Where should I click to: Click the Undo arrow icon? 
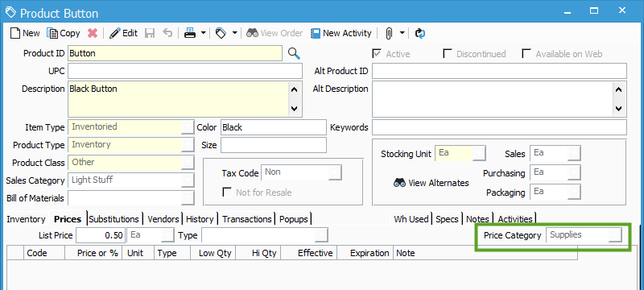point(167,33)
